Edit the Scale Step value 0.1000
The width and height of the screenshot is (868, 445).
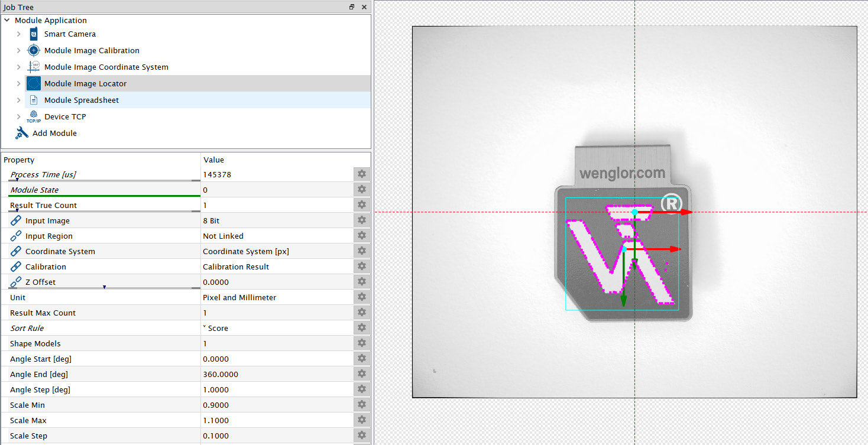(x=215, y=436)
